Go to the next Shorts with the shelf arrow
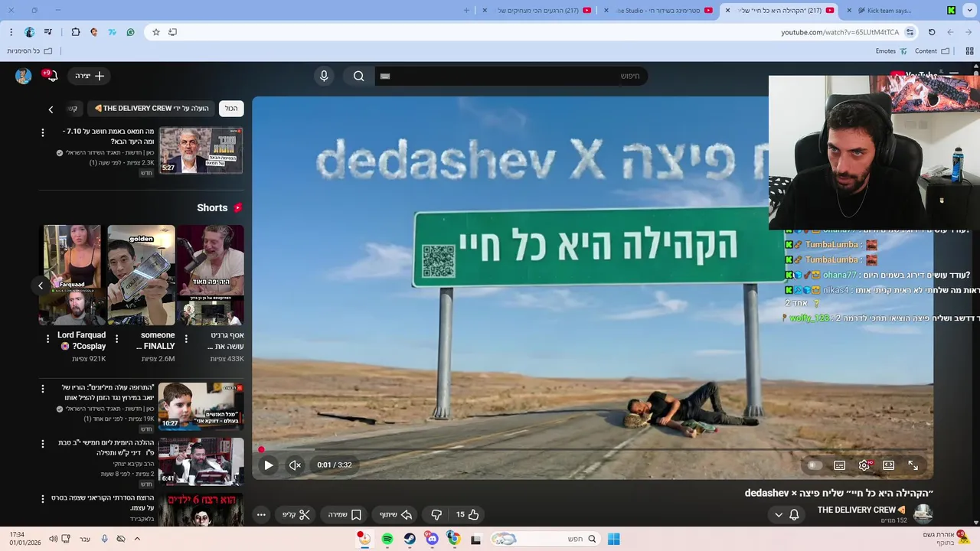Screen dimensions: 980x551 [x=41, y=285]
